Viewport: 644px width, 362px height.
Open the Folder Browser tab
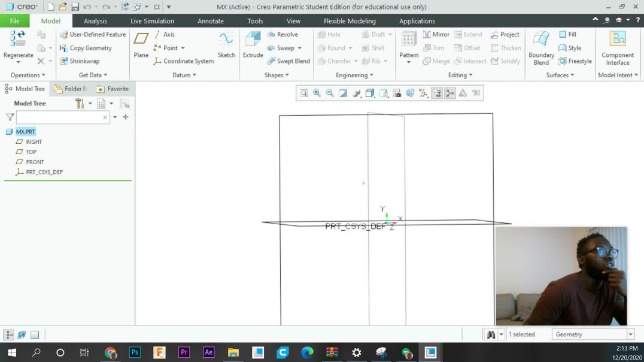tap(70, 89)
